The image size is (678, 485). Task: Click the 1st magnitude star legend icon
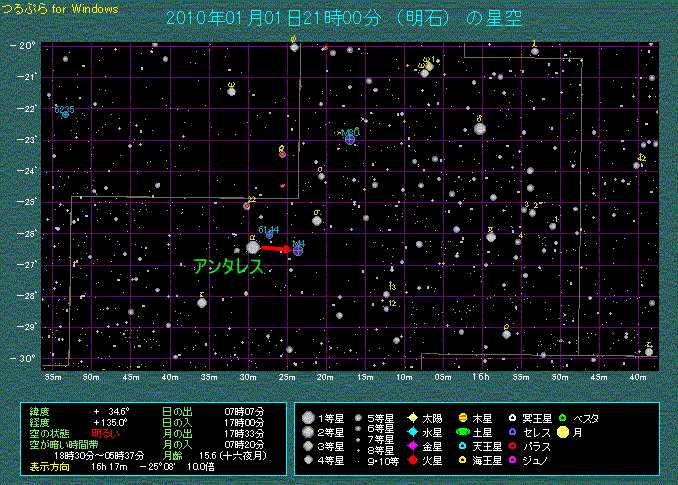coord(309,418)
